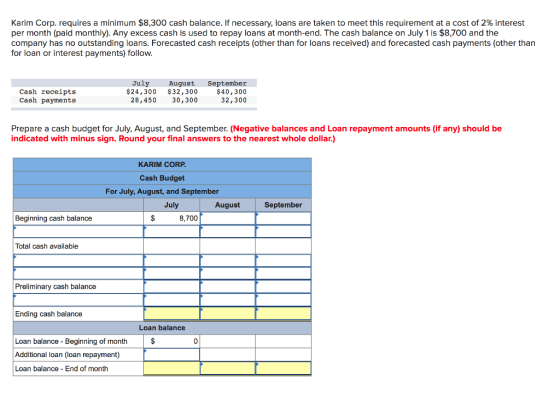
Task: Click the $24,300 July cash receipts value
Action: [x=141, y=92]
